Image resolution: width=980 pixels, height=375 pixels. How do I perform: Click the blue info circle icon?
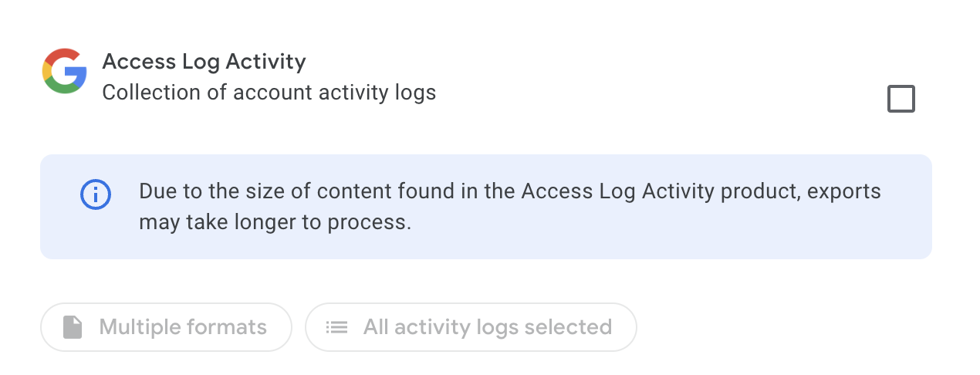(96, 195)
